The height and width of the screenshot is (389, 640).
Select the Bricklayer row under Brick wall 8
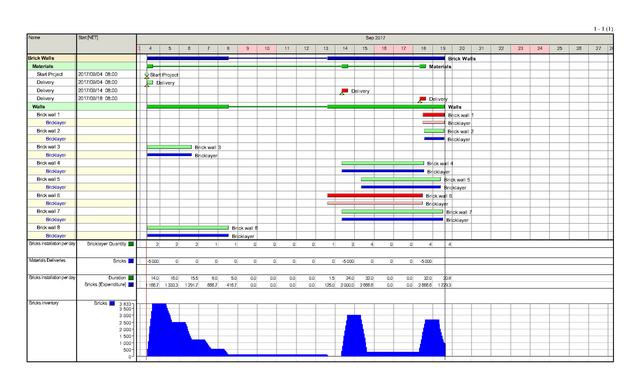(56, 236)
